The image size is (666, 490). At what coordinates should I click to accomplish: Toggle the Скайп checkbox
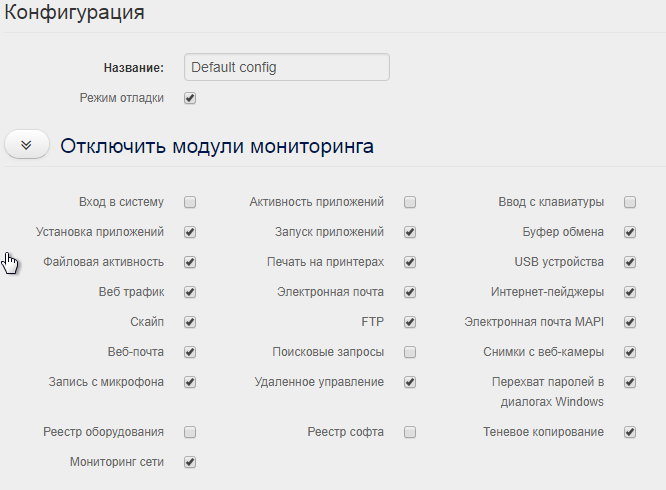[x=190, y=322]
